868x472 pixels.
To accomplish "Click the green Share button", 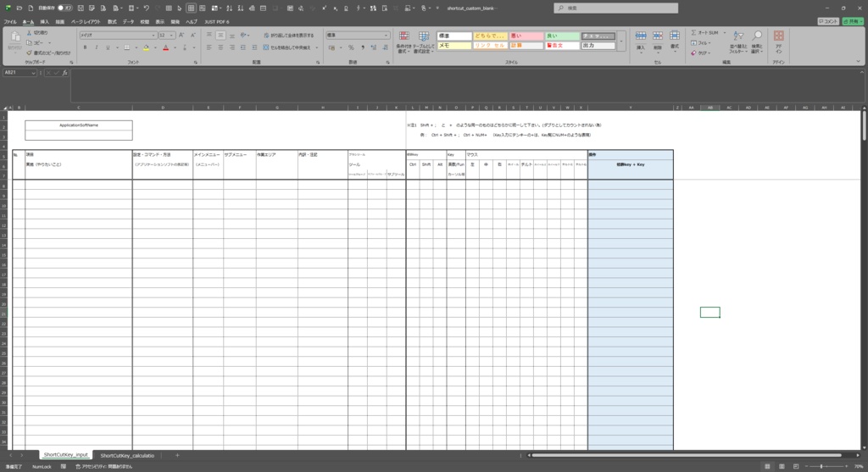I will pos(853,21).
